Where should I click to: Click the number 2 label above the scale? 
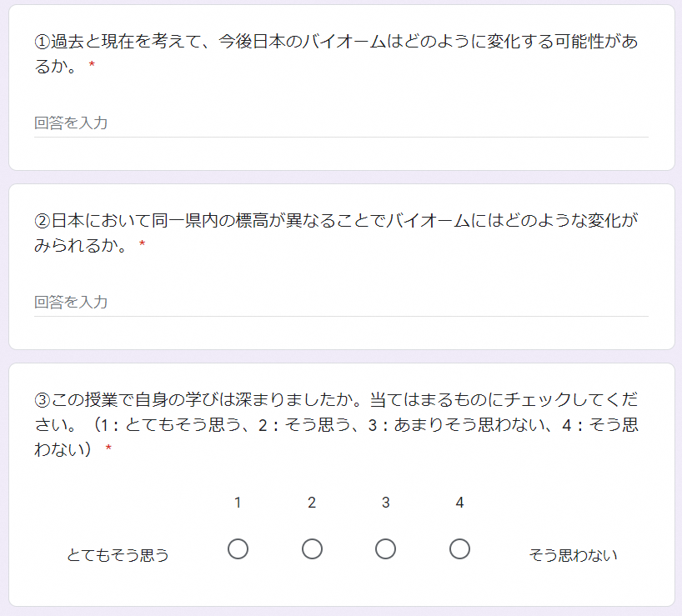312,503
